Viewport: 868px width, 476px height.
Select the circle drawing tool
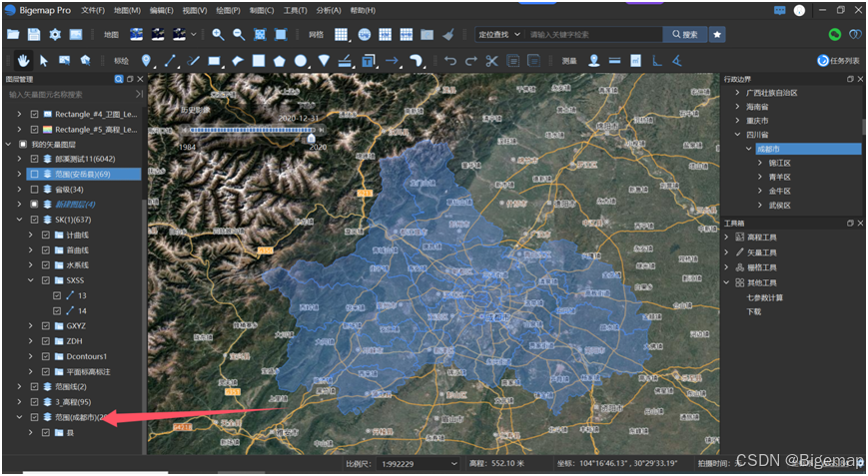pos(301,60)
